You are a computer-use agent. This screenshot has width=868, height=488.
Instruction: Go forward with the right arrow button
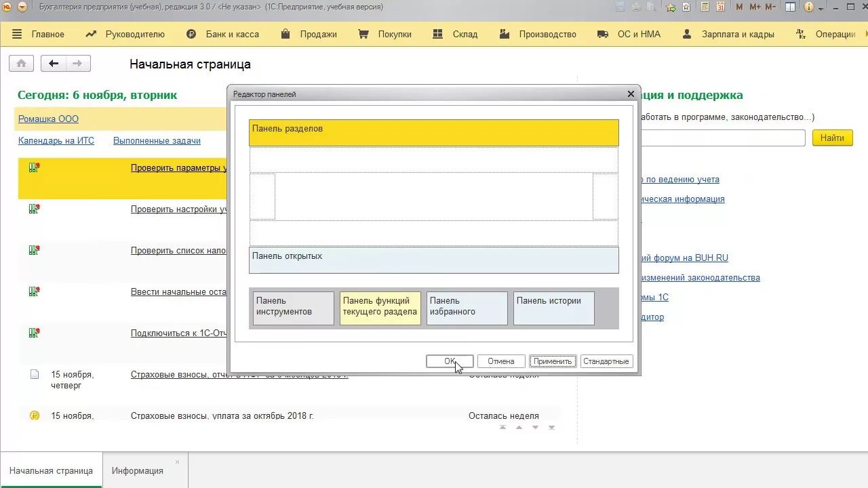(x=78, y=64)
